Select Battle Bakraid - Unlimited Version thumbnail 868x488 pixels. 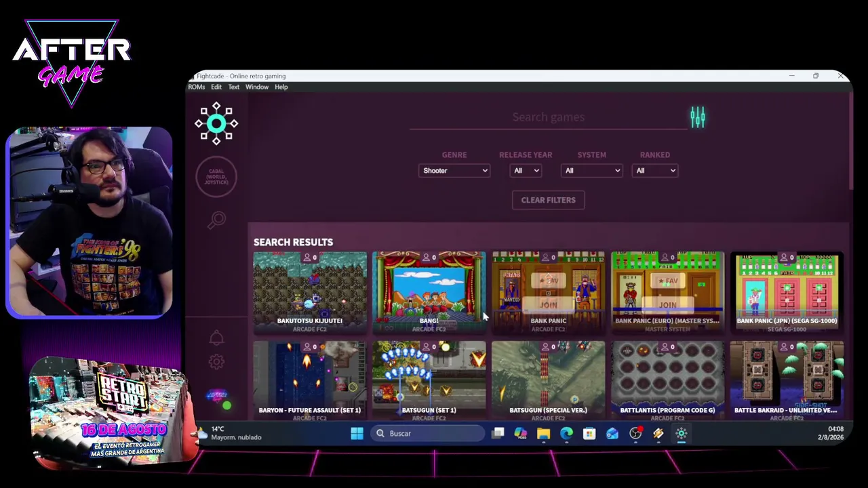click(787, 381)
